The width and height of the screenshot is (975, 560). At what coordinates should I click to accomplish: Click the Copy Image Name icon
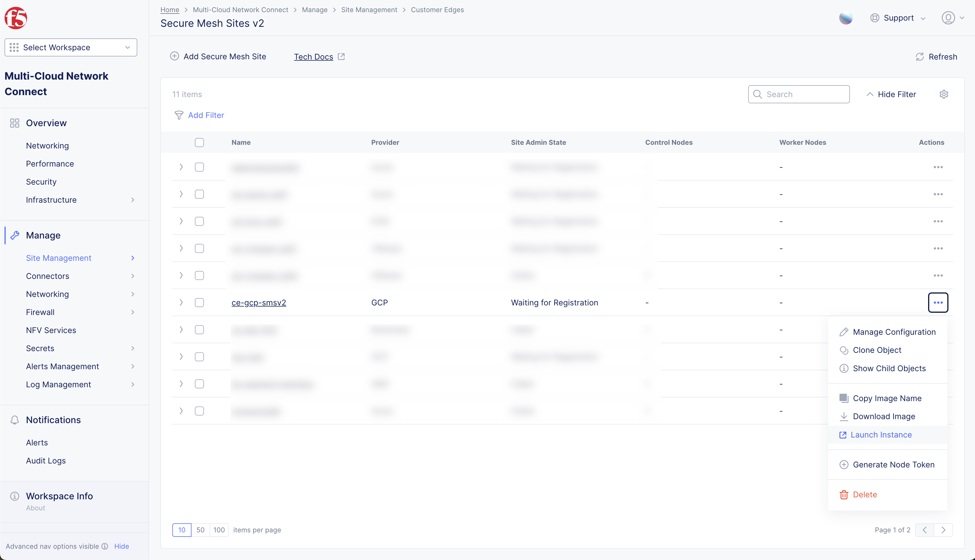pos(844,398)
